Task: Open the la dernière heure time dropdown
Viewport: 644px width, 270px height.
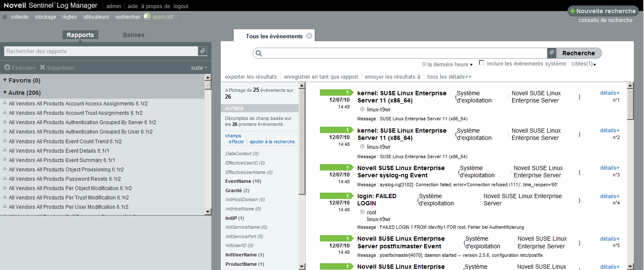Action: click(450, 65)
